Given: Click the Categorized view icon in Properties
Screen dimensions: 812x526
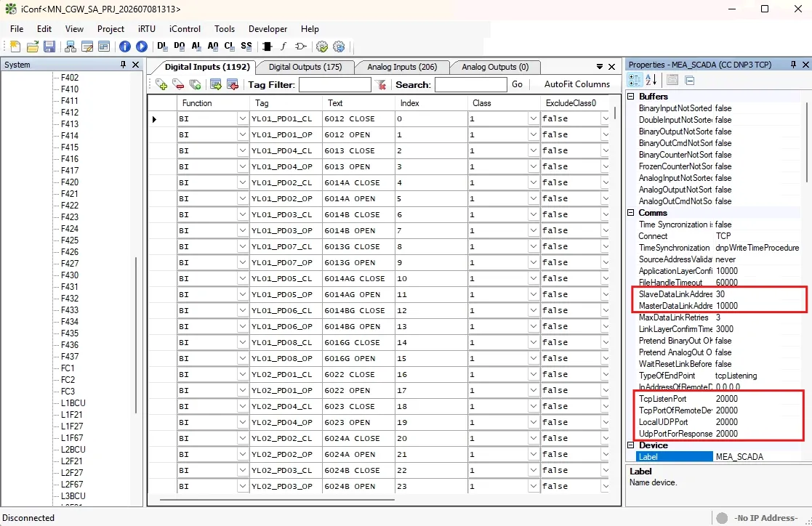Looking at the screenshot, I should (635, 80).
